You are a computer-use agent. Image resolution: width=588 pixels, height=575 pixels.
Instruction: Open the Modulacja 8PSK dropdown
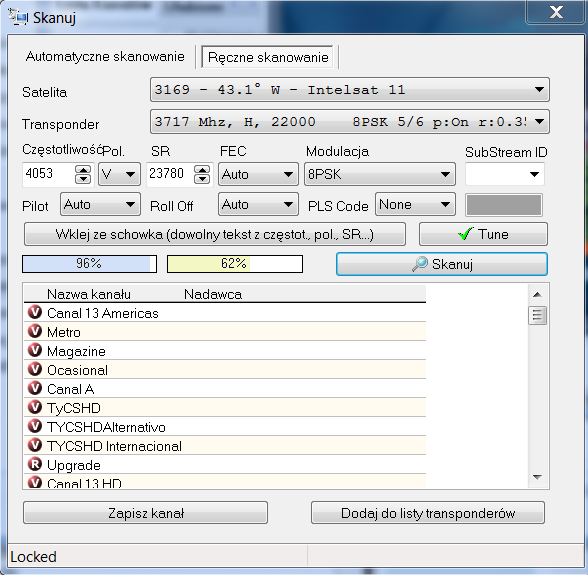(380, 174)
